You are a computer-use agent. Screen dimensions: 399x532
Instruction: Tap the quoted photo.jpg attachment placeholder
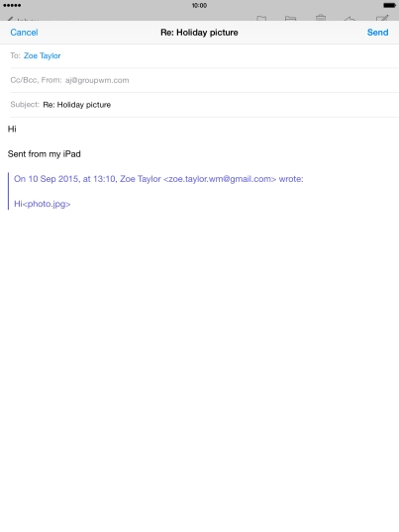pyautogui.click(x=47, y=204)
